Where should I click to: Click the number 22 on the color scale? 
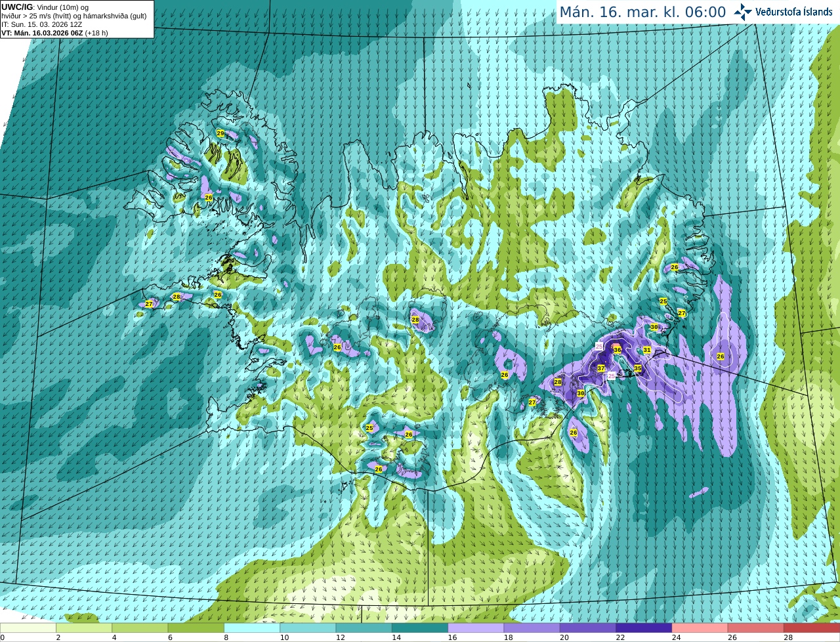point(621,637)
